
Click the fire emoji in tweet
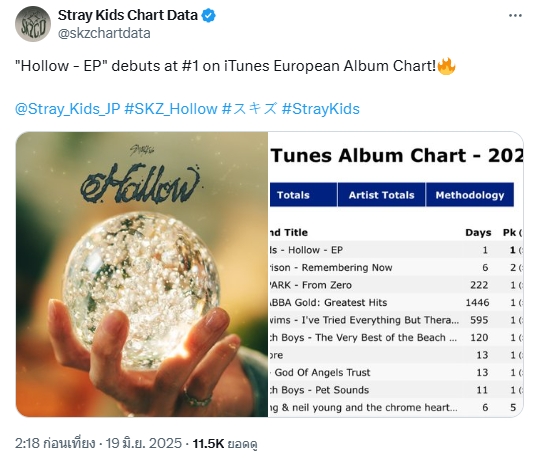tap(446, 66)
